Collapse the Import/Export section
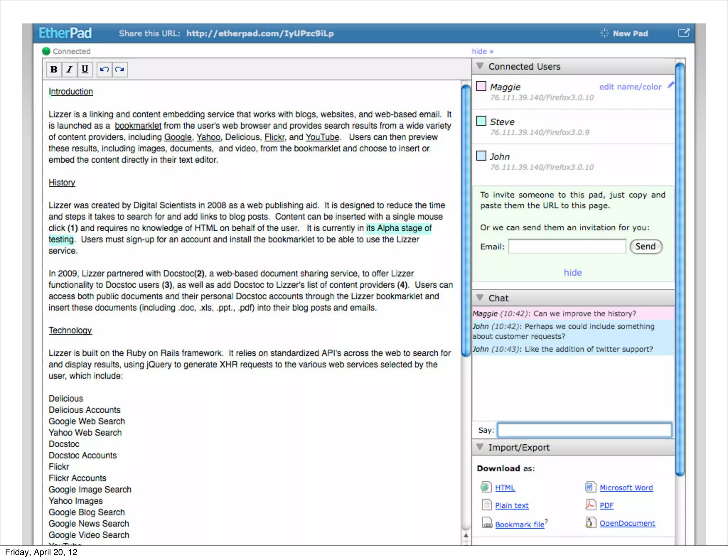The height and width of the screenshot is (560, 728). 480,446
